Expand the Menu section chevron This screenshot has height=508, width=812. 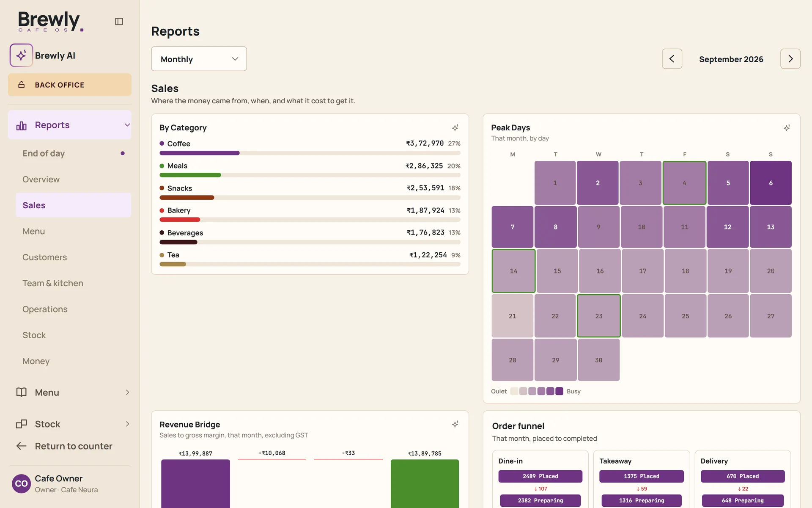[x=127, y=392]
